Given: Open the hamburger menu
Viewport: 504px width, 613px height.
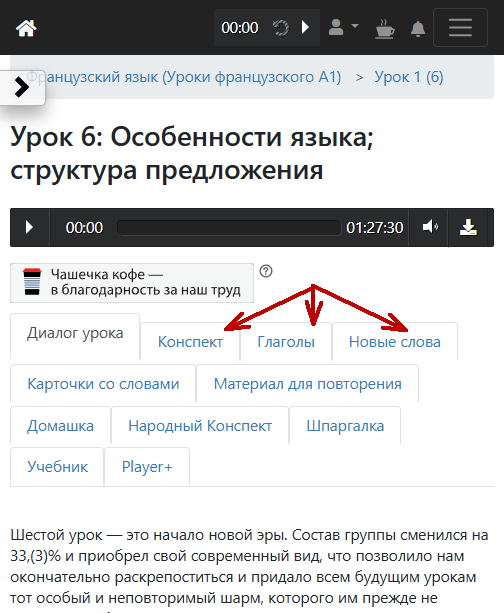Looking at the screenshot, I should point(460,28).
